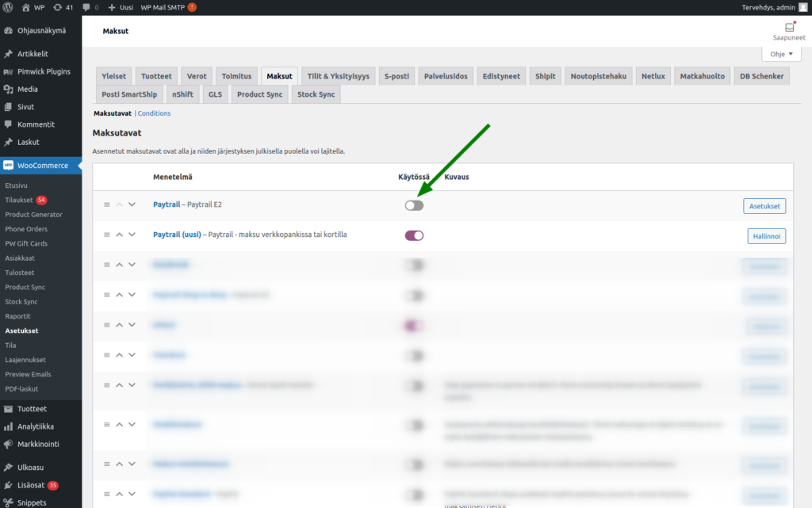The image size is (812, 508).
Task: Switch to the Posti SmartShip tab
Action: (129, 94)
